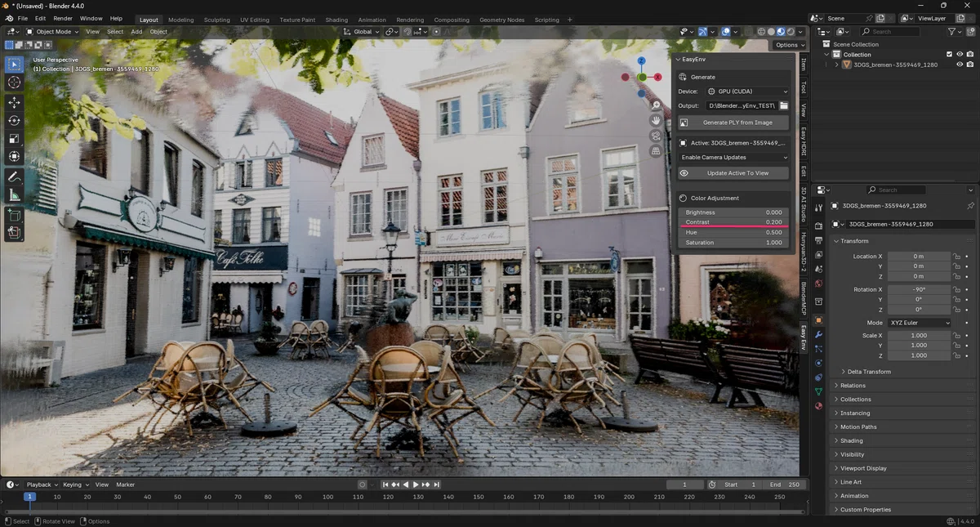Viewport: 980px width, 527px height.
Task: Disable 3DGS_bremen in renders with camera icon
Action: (970, 65)
